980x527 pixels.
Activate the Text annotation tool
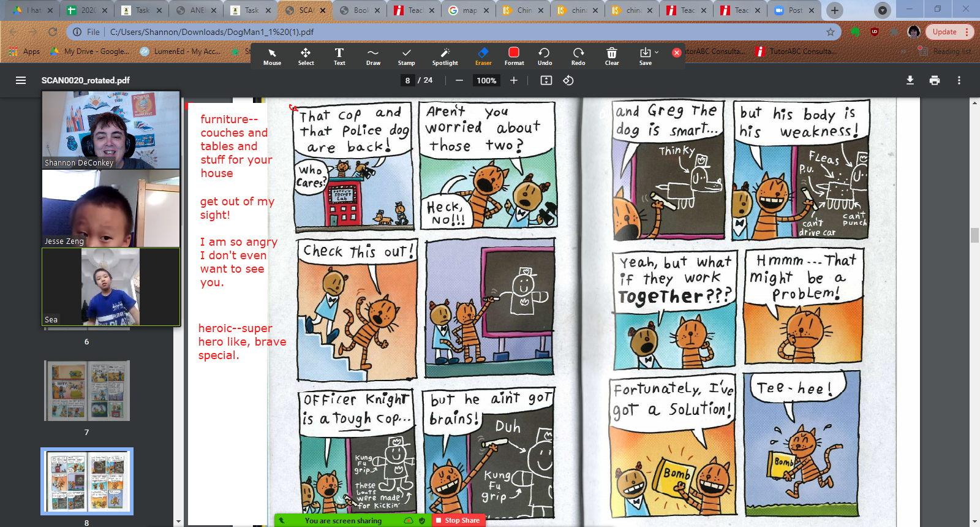pyautogui.click(x=339, y=56)
